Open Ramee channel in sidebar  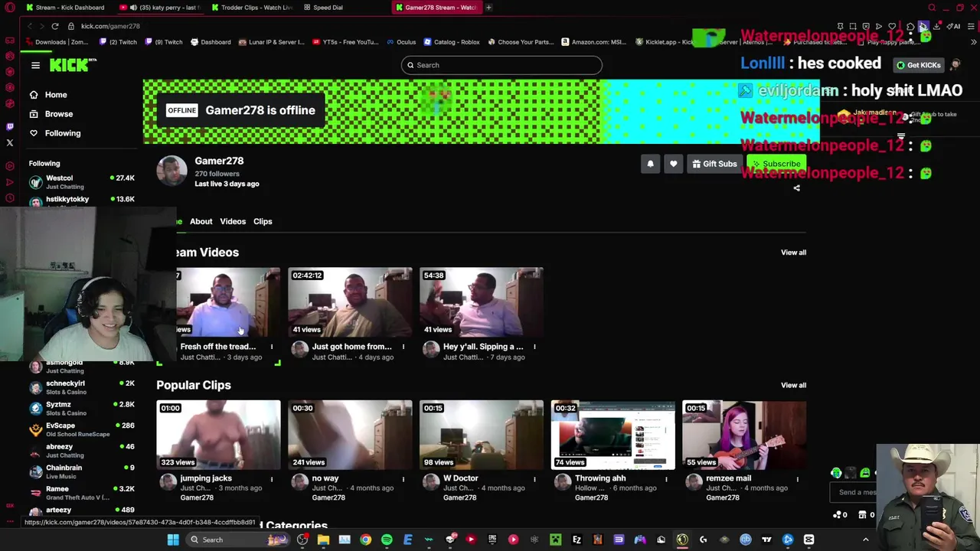pyautogui.click(x=81, y=493)
